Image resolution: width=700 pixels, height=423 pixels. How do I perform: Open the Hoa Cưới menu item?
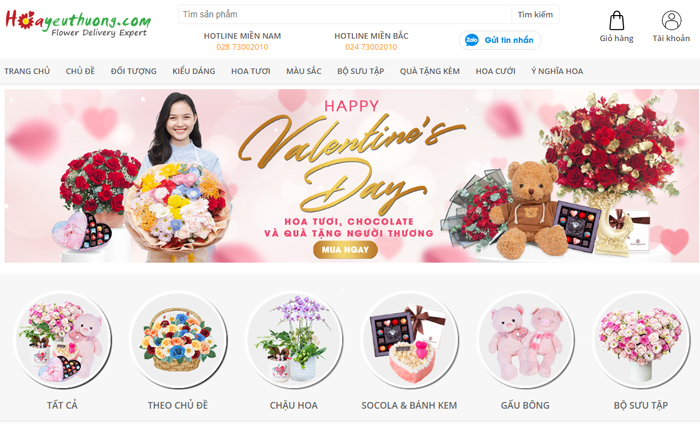point(495,71)
